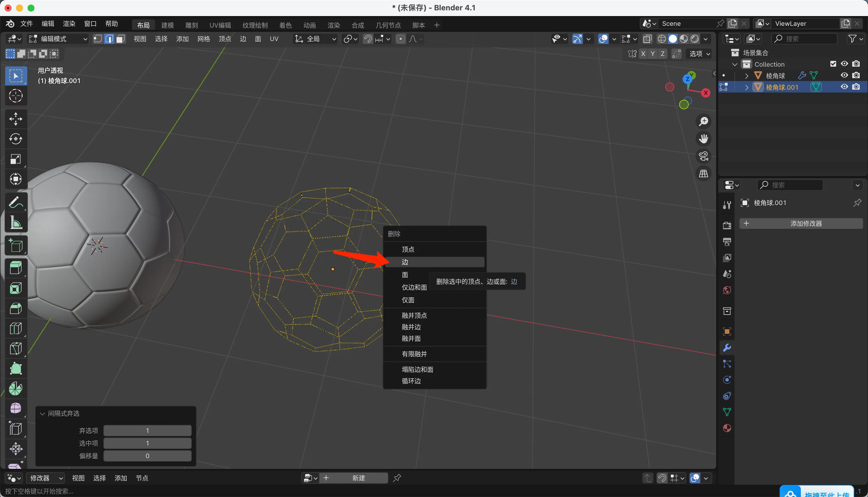This screenshot has height=497, width=868.
Task: Click the 3D cursor tool
Action: (16, 96)
